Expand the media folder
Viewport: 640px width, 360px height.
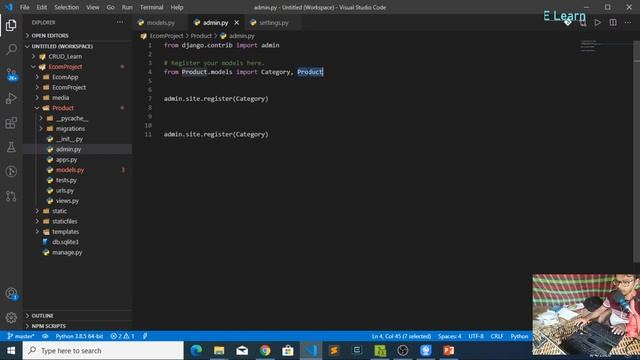(60, 98)
